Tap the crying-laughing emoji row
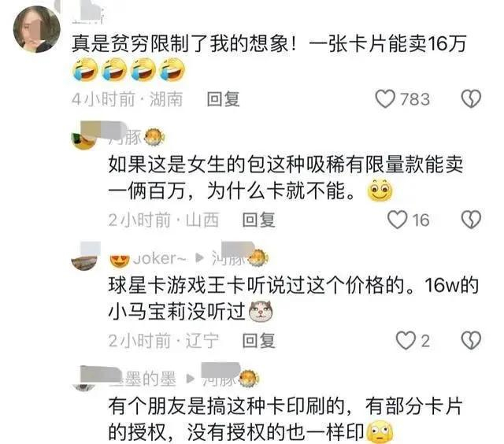 (x=129, y=69)
